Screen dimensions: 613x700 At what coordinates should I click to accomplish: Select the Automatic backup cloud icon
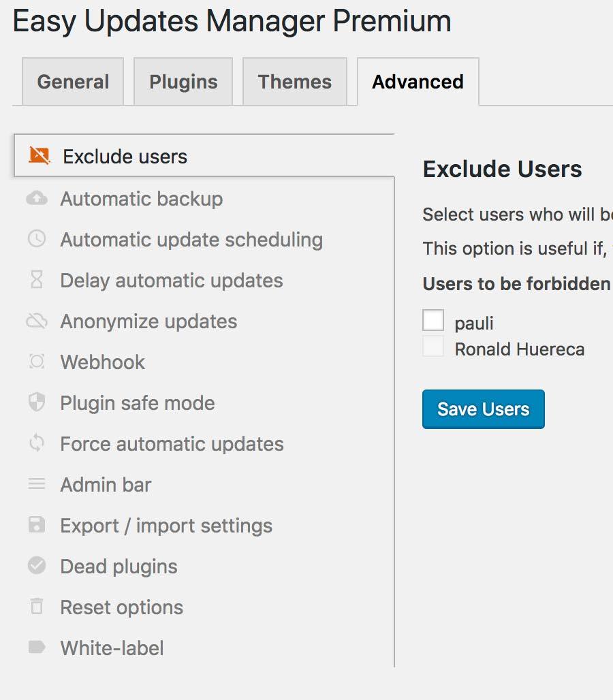[x=36, y=199]
